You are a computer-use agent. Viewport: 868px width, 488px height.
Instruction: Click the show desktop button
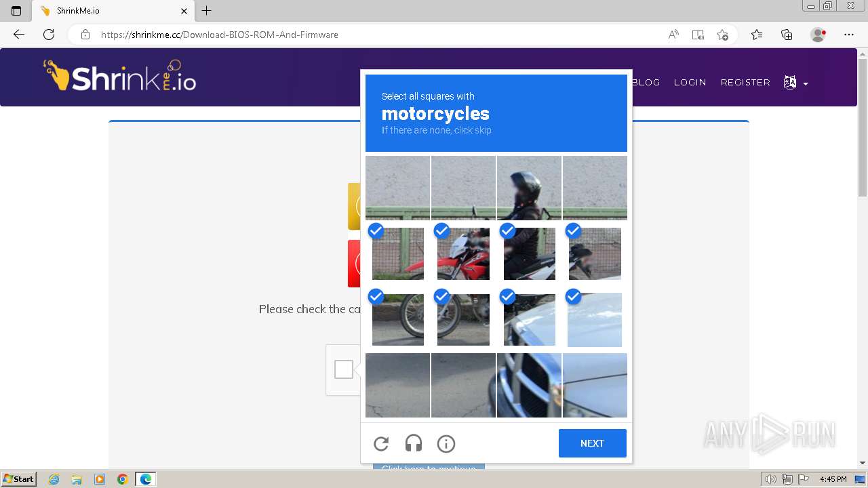tap(860, 479)
